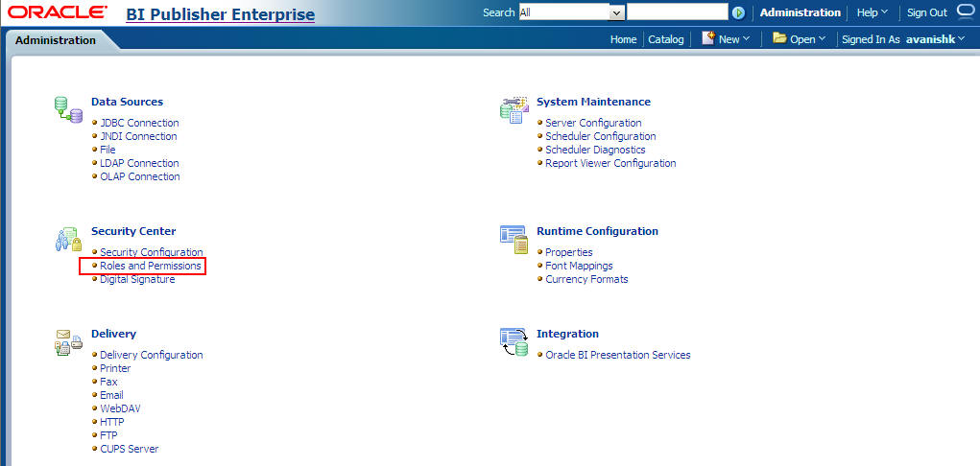
Task: Open Oracle BI Presentation Services
Action: [617, 355]
